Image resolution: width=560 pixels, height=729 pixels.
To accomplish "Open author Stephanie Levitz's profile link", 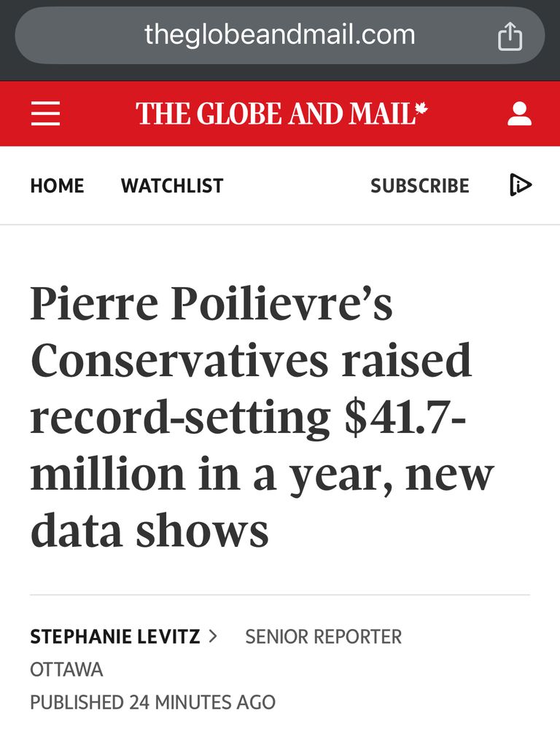I will pyautogui.click(x=115, y=636).
